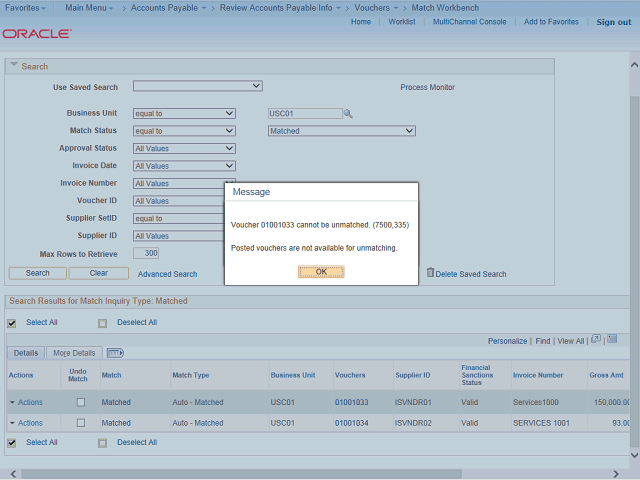
Task: Click Add to Favorites link
Action: coord(551,22)
